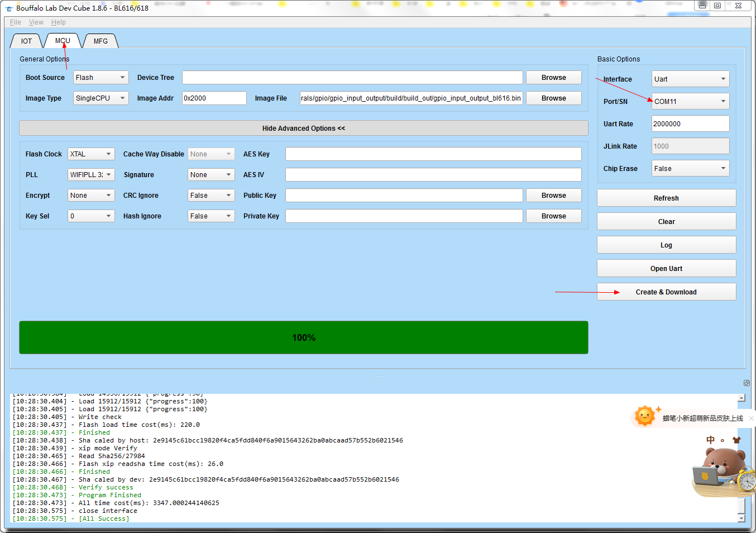
Task: Open the CRC Ignore dropdown
Action: pos(211,196)
